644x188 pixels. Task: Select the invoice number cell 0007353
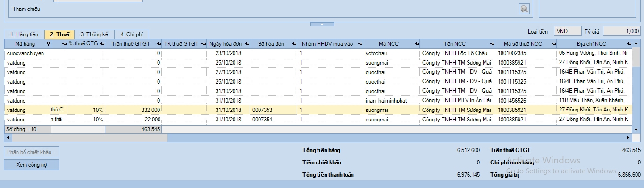point(274,110)
